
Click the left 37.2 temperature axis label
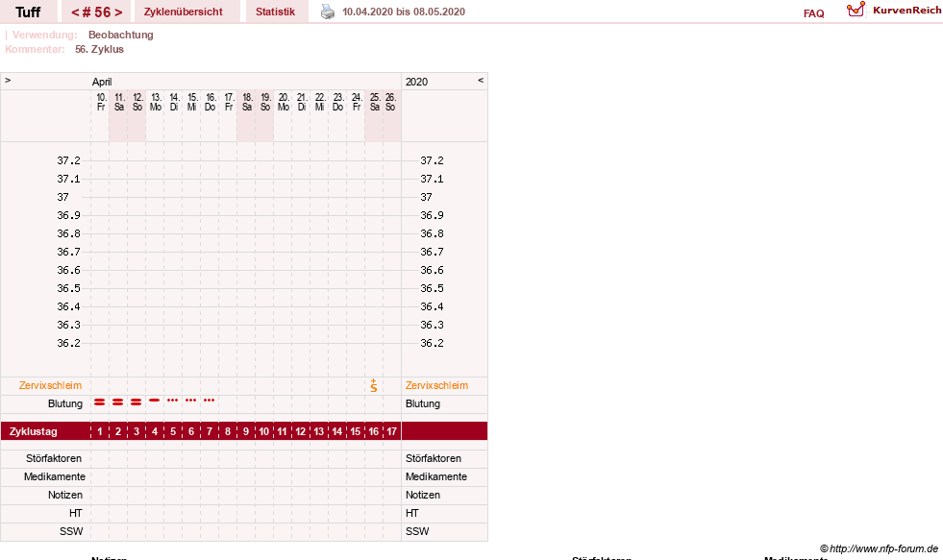pos(68,160)
